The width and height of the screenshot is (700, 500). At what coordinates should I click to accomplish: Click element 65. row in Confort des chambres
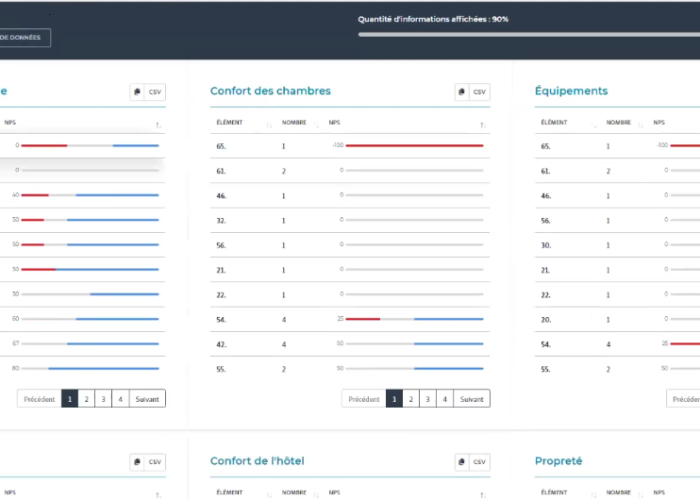350,146
